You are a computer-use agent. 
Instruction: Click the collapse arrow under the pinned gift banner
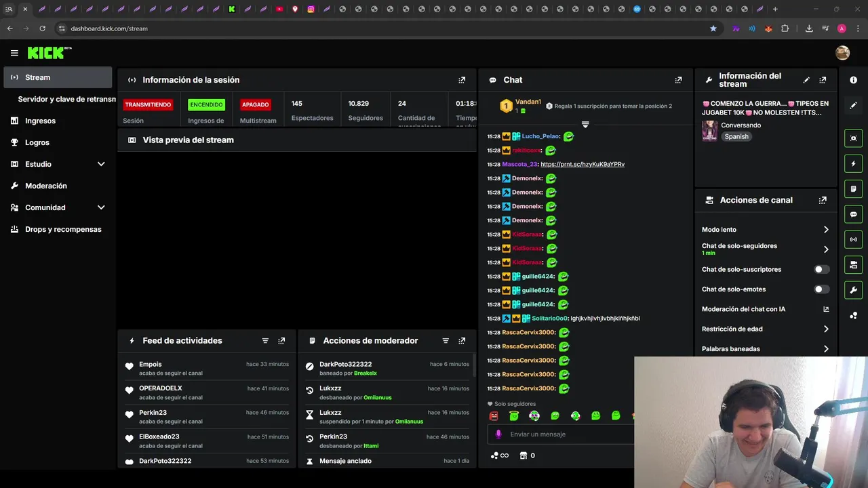(x=585, y=125)
